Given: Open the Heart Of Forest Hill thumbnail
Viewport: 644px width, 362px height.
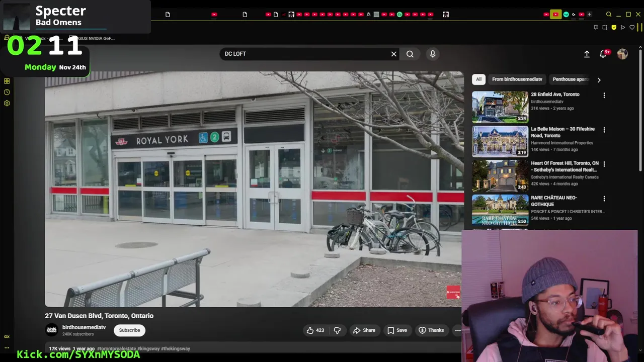Looking at the screenshot, I should pyautogui.click(x=500, y=176).
